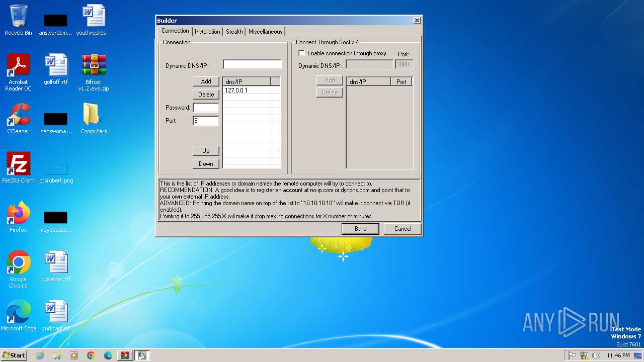Cancel the Builder dialog
This screenshot has height=362, width=644.
coord(403,229)
